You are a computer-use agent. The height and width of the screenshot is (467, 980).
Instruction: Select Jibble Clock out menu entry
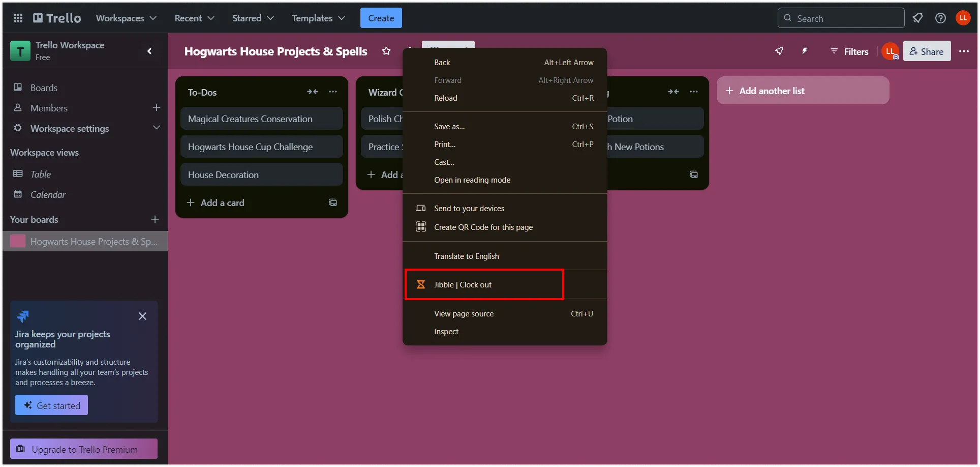463,285
